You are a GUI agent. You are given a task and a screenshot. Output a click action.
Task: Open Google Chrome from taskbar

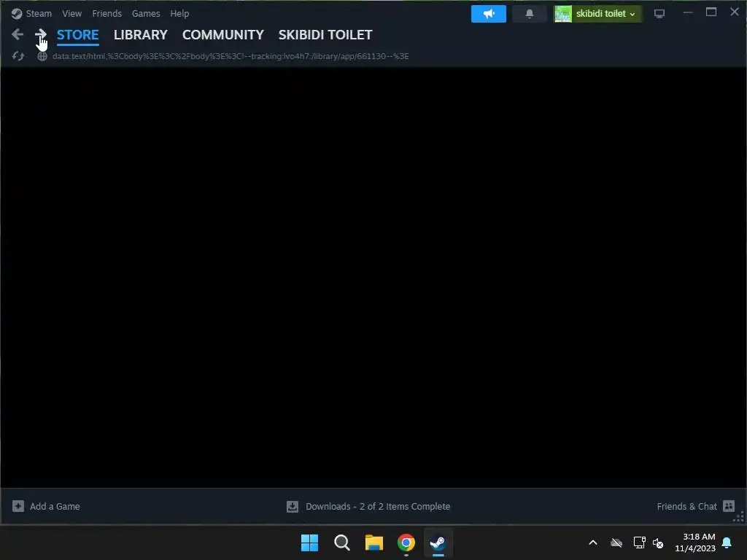tap(406, 542)
